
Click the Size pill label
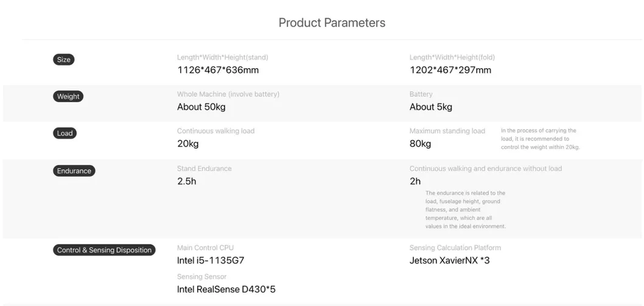coord(64,60)
